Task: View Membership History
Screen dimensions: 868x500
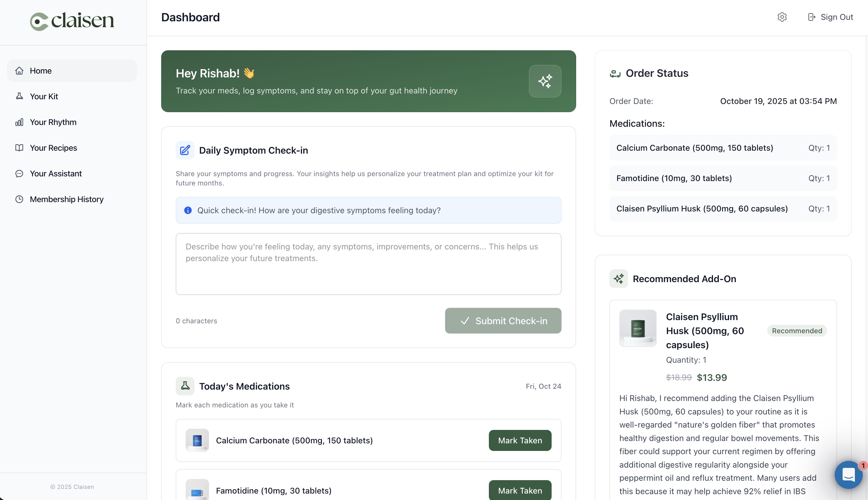Action: (67, 199)
